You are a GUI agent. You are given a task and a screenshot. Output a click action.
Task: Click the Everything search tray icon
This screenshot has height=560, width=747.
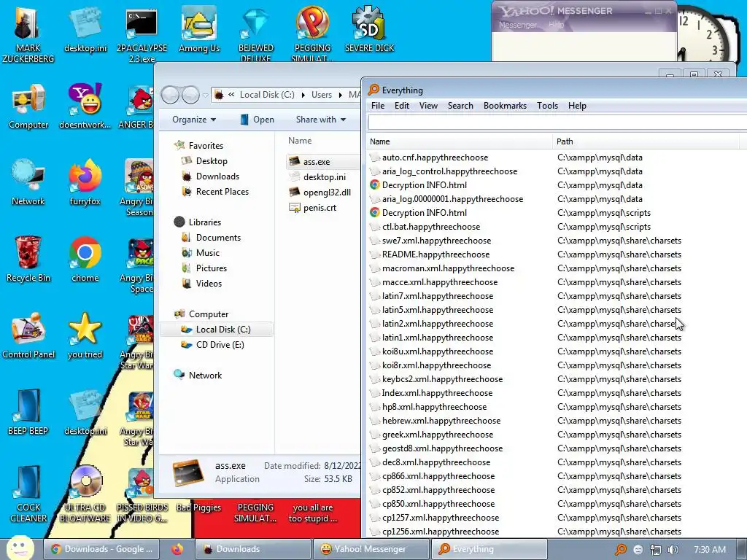coord(620,550)
